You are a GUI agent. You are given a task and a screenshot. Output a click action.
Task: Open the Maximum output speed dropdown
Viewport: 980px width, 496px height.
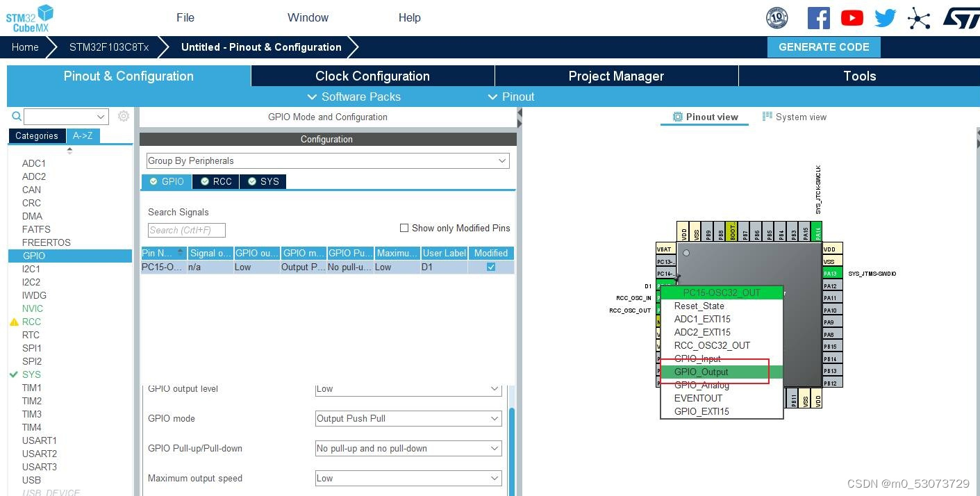[408, 478]
